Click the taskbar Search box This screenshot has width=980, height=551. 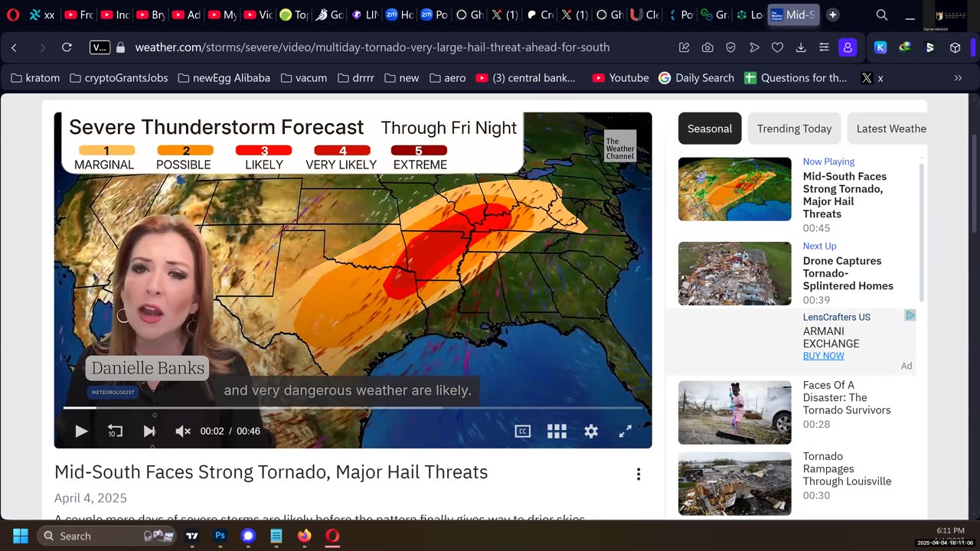[x=106, y=536]
